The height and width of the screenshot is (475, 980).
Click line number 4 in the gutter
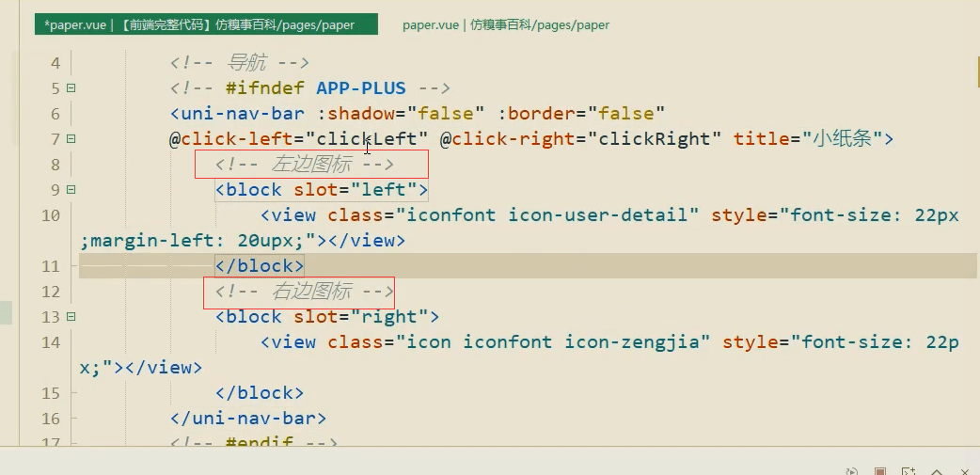(55, 63)
